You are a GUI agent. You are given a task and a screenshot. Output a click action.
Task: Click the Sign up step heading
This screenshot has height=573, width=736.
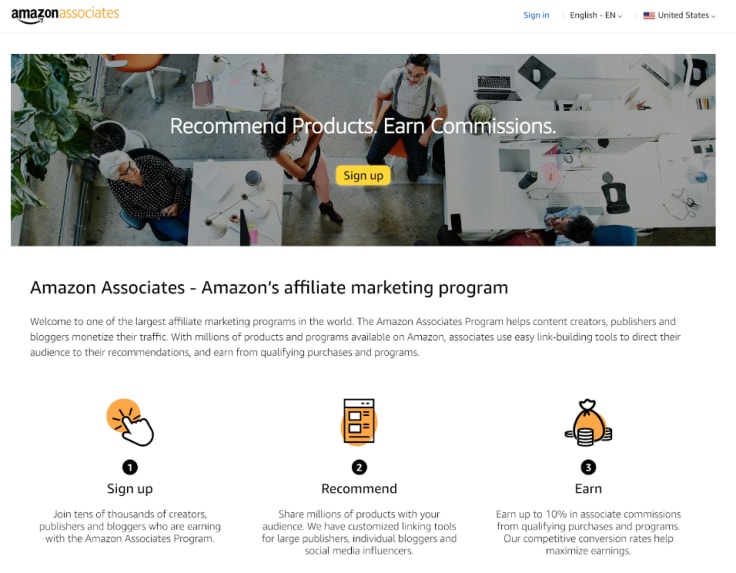(130, 489)
